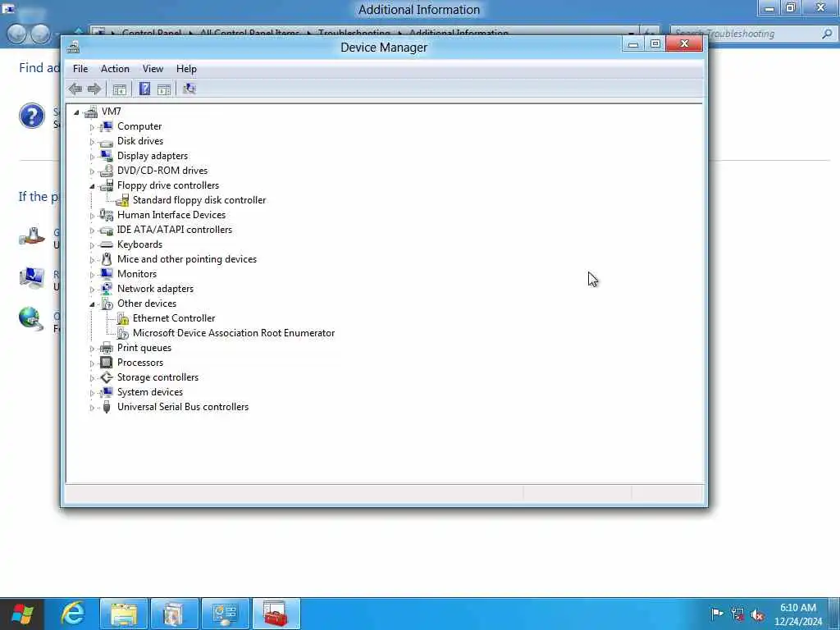Screen dimensions: 840x630
Task: Click the globe online support icon behind
Action: [32, 319]
